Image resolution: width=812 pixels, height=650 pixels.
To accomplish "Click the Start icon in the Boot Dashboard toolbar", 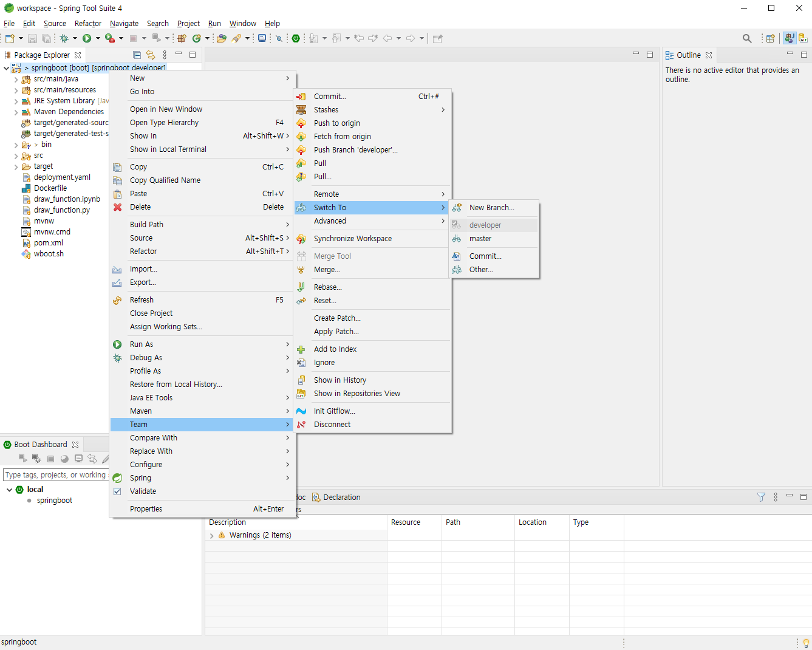I will (23, 458).
